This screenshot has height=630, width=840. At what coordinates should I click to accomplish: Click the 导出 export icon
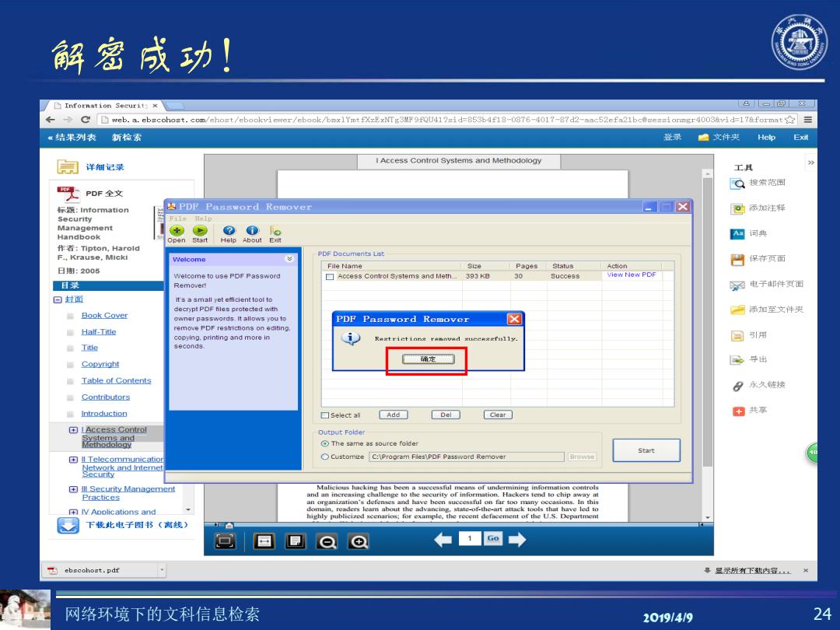737,360
